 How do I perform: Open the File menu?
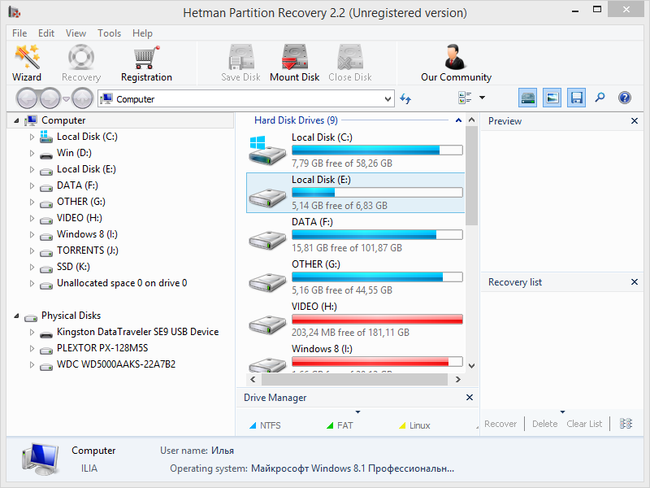[19, 33]
